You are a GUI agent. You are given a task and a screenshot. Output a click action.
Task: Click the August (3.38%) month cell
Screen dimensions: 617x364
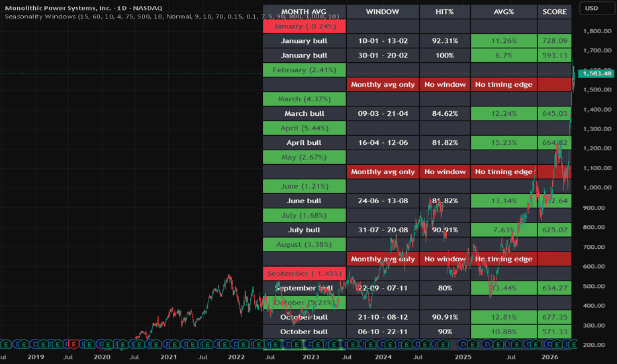coord(304,245)
